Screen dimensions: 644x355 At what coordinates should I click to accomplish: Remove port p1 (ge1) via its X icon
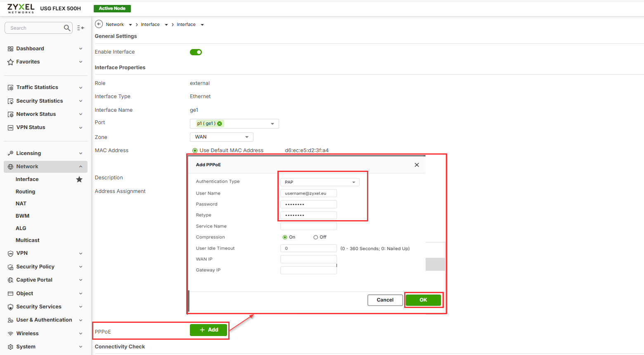(x=219, y=123)
